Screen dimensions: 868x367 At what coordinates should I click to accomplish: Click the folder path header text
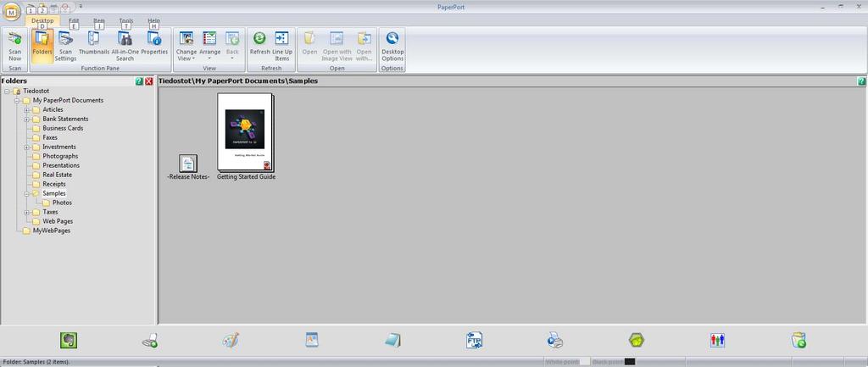[238, 81]
